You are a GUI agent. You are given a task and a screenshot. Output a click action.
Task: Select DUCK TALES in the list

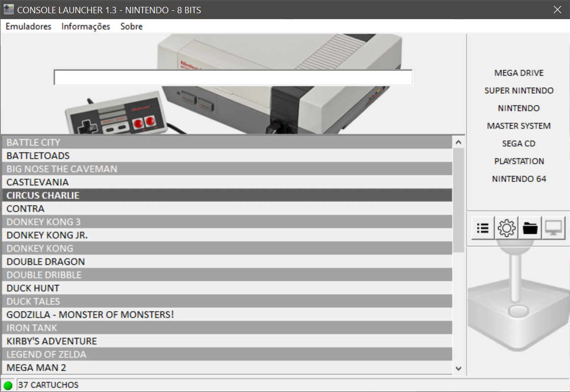point(227,301)
